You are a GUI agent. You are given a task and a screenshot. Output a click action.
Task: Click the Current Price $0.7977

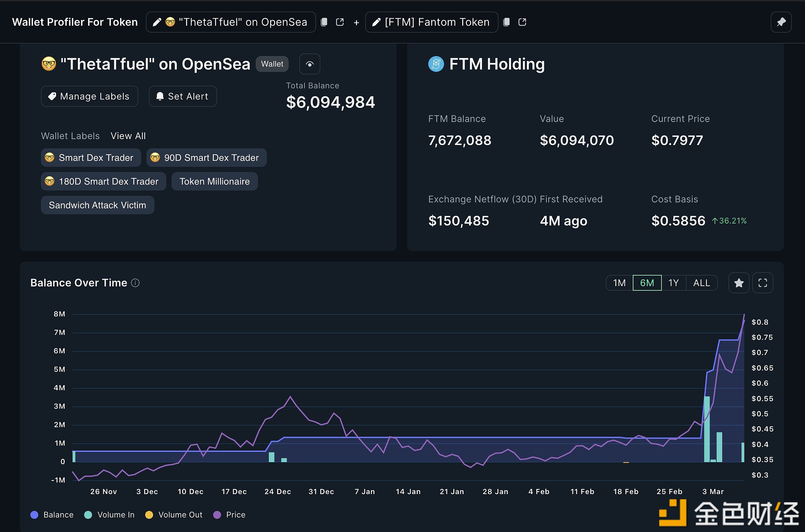[x=677, y=140]
